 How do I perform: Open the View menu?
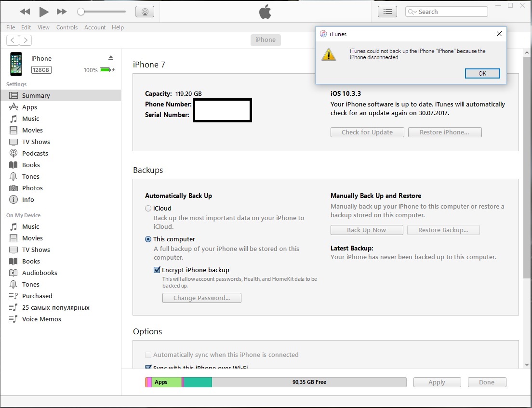(x=43, y=27)
